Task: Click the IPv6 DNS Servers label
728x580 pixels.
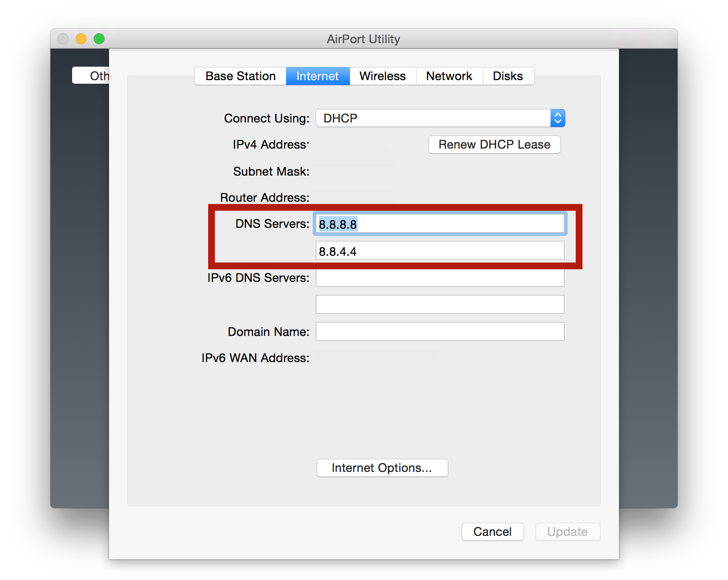Action: 259,278
